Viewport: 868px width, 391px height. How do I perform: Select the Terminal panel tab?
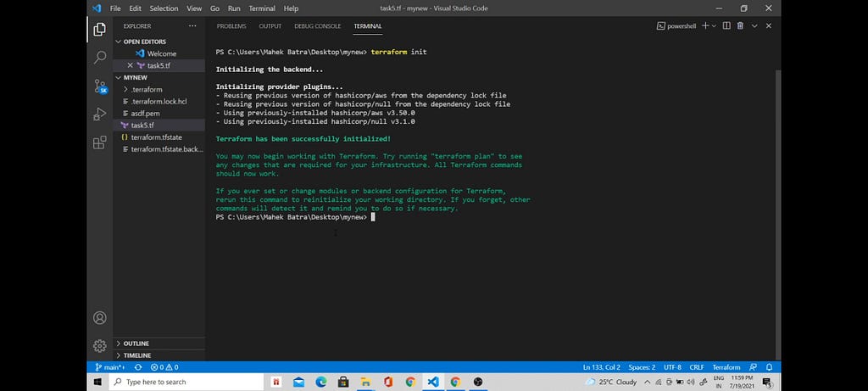(368, 26)
